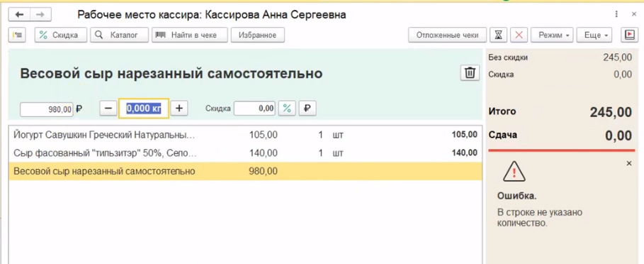Increase quantity with the plus button

(179, 109)
